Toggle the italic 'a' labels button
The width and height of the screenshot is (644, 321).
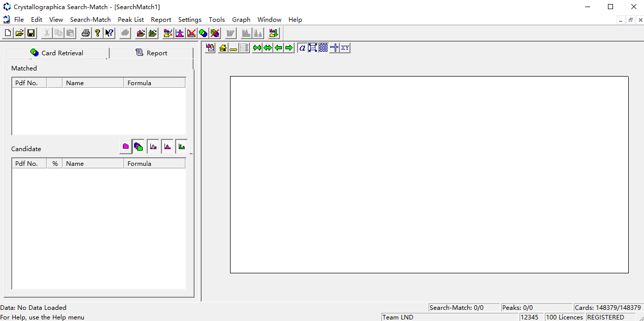click(302, 48)
